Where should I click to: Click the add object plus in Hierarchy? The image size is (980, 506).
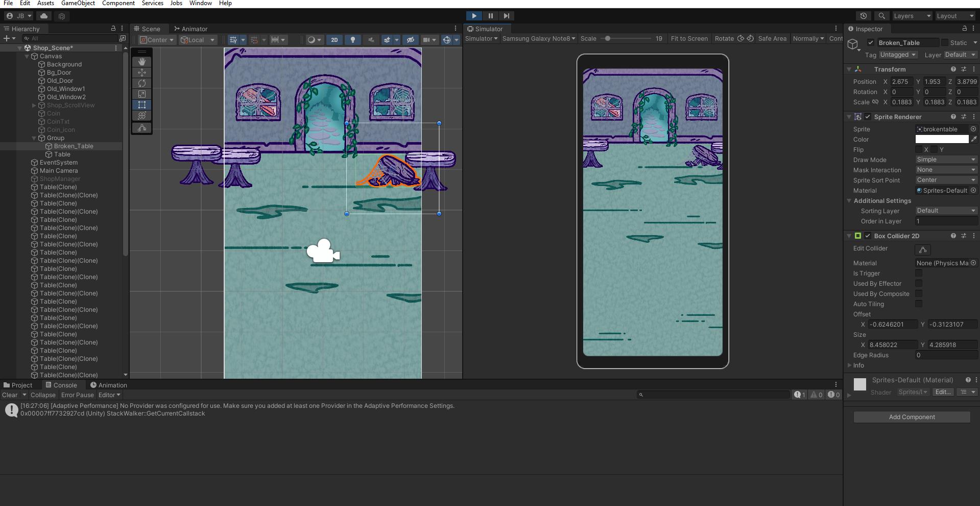tap(6, 38)
